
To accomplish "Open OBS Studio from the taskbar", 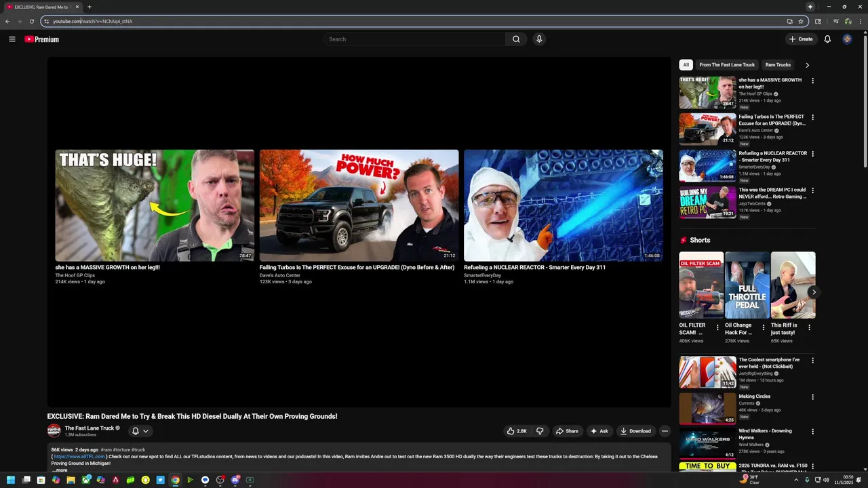I will click(220, 480).
